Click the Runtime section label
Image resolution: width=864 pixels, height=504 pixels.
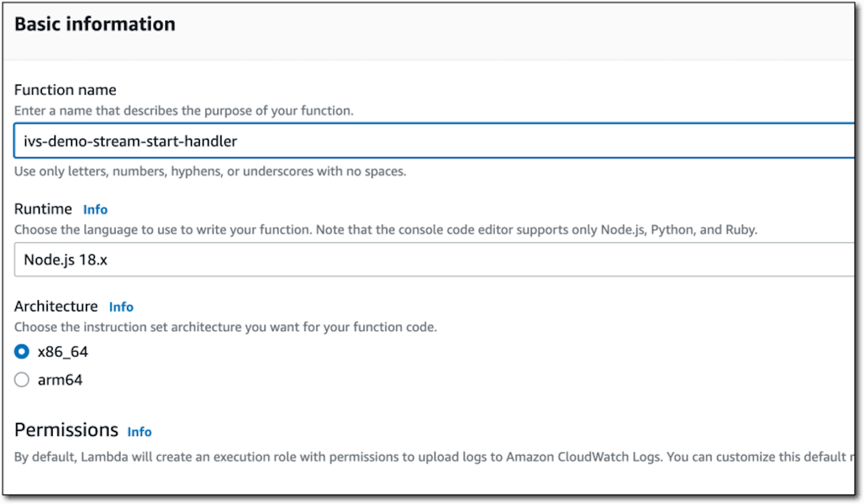[43, 209]
